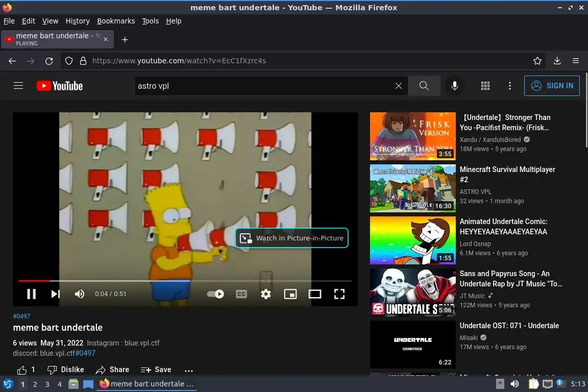
Task: Open YouTube settings three-dot menu
Action: pyautogui.click(x=509, y=86)
